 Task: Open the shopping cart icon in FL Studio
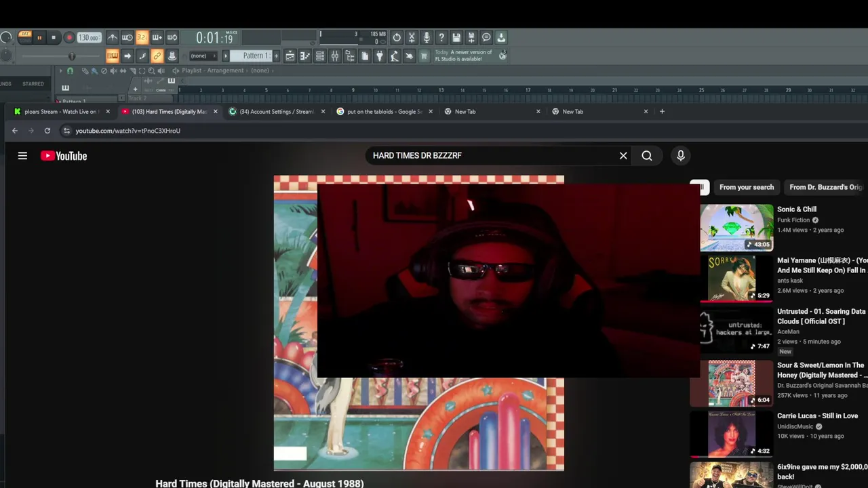[x=425, y=56]
